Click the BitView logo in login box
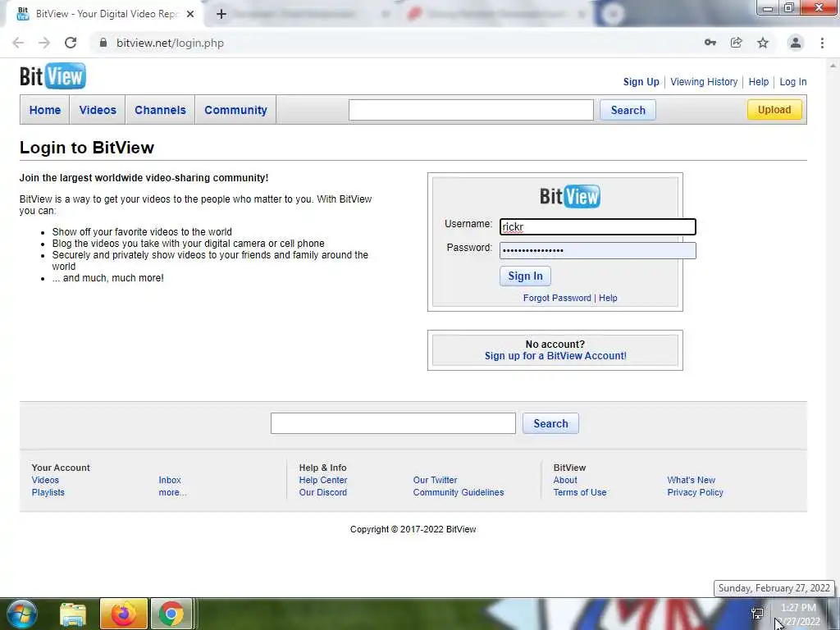 pyautogui.click(x=570, y=196)
